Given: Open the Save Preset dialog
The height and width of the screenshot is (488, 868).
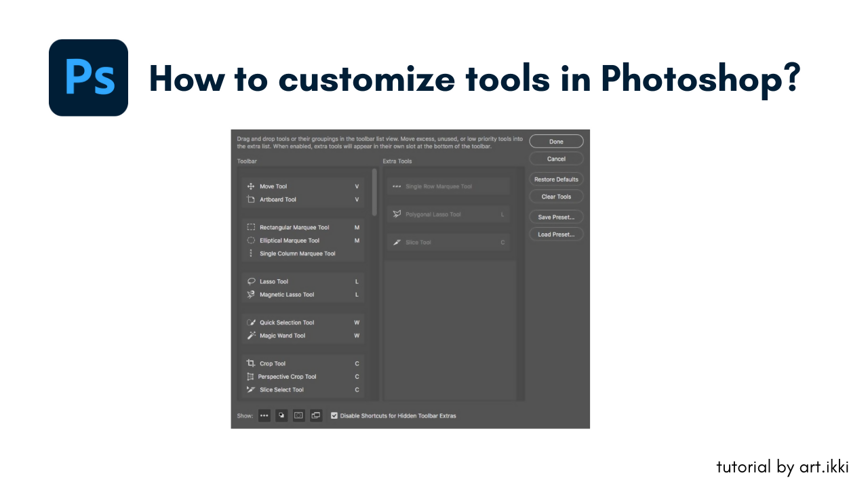Looking at the screenshot, I should 556,217.
